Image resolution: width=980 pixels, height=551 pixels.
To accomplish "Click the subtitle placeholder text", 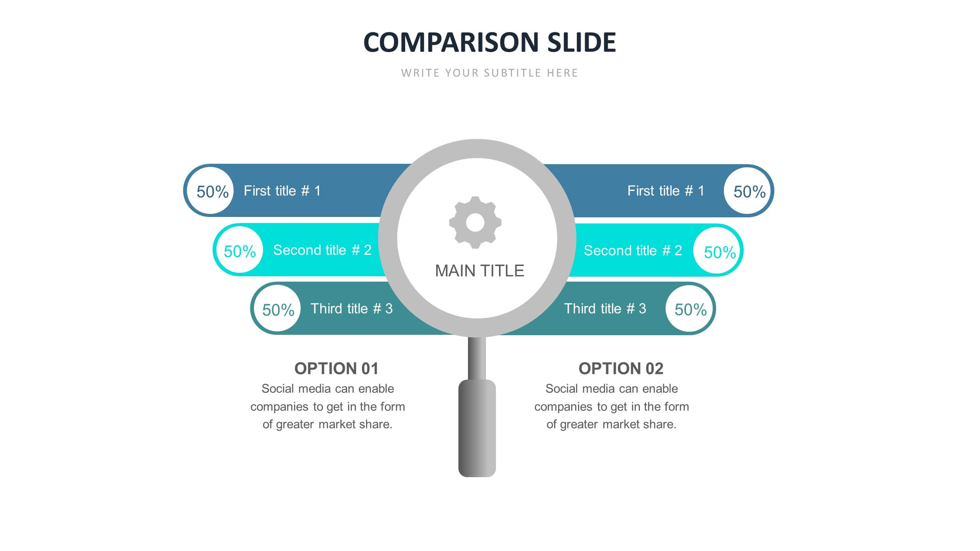I will tap(490, 72).
